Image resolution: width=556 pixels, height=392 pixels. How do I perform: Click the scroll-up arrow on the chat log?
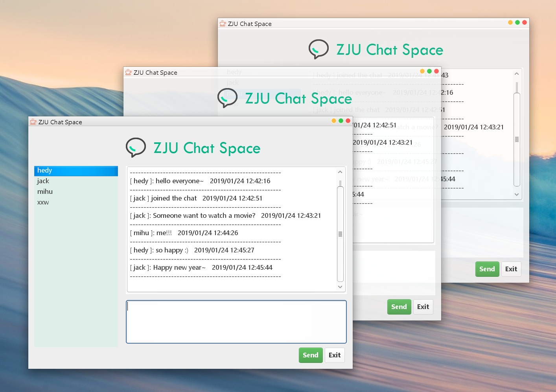[x=340, y=171]
